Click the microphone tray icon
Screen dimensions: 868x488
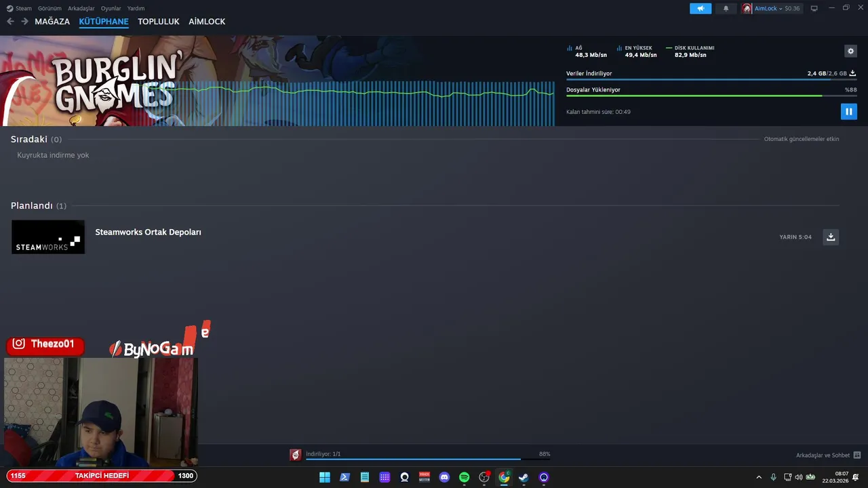(773, 477)
